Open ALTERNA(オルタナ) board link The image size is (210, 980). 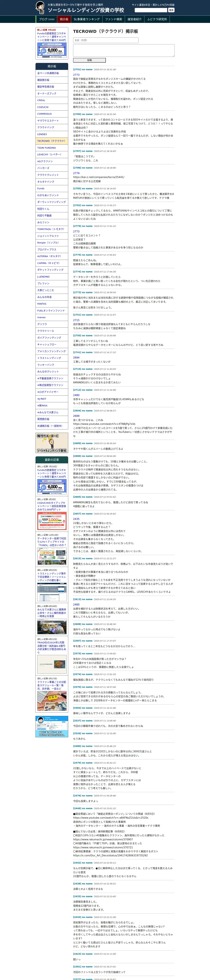tap(52, 256)
